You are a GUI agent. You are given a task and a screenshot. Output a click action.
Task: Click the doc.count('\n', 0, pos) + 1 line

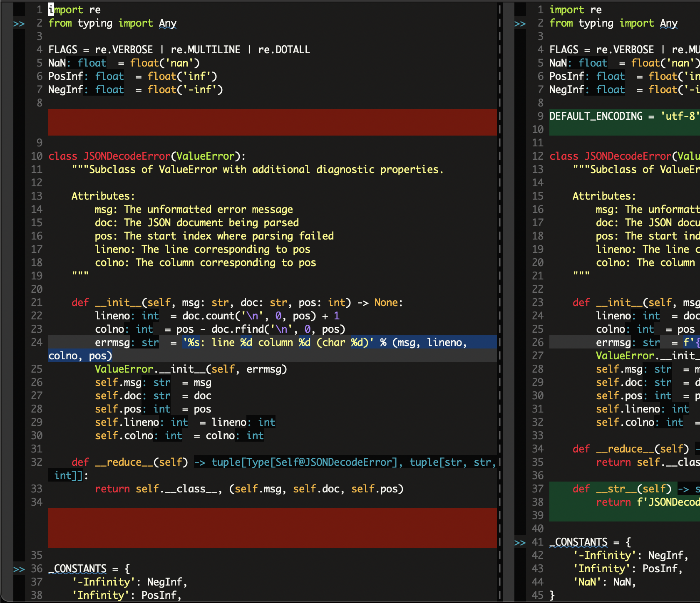(x=217, y=316)
